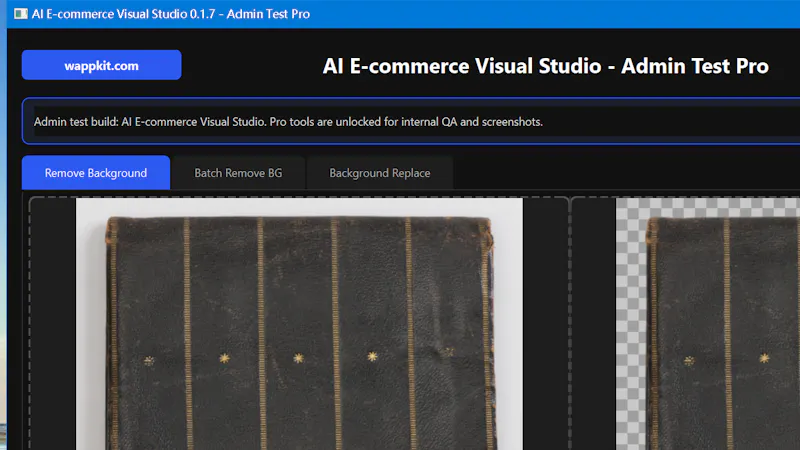Open the Background Replace tab
This screenshot has width=800, height=450.
coord(380,173)
